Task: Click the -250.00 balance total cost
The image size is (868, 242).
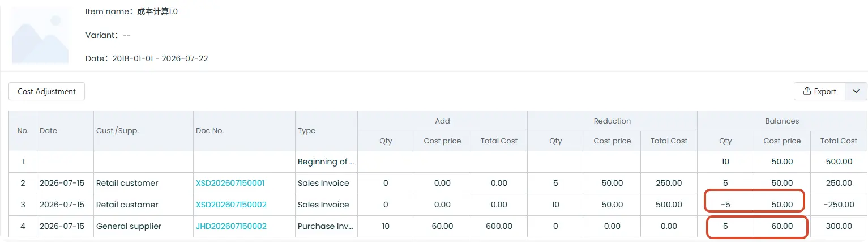Action: (839, 205)
